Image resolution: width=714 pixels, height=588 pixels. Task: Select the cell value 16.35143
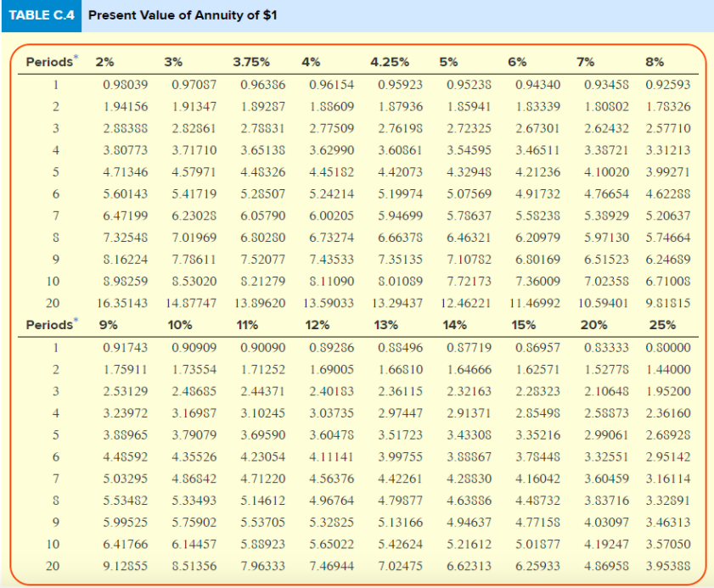pos(122,303)
